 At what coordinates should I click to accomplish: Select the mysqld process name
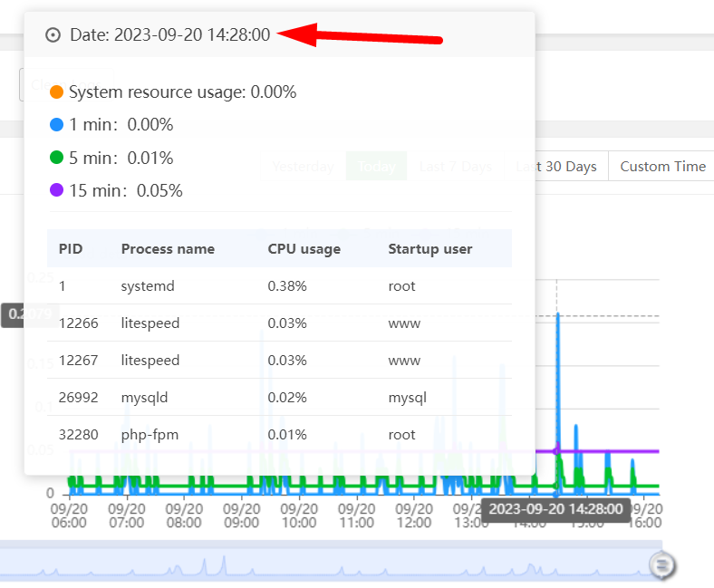pyautogui.click(x=144, y=397)
